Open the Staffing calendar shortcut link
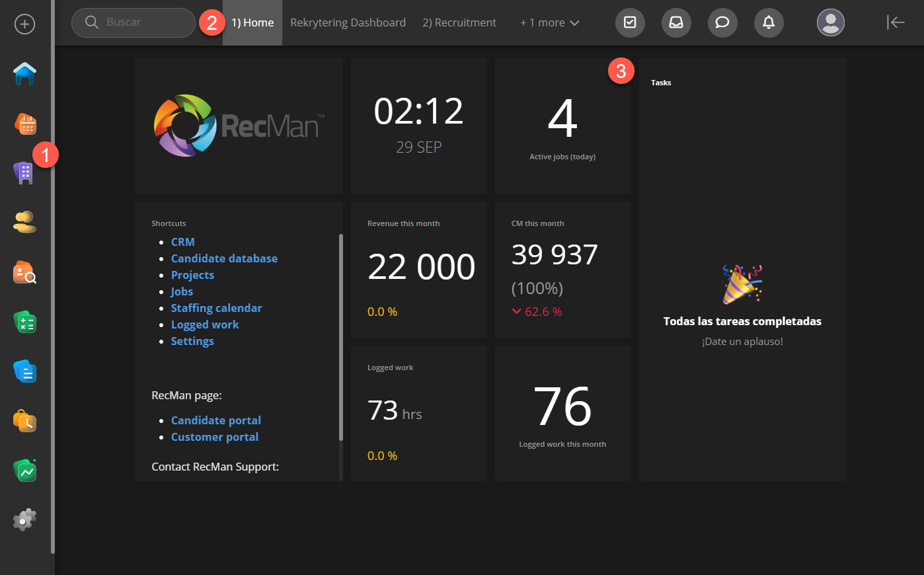 (216, 308)
